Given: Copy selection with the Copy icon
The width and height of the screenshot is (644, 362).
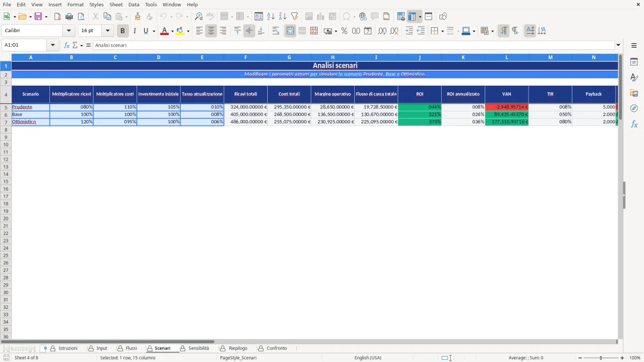Looking at the screenshot, I should (x=107, y=17).
